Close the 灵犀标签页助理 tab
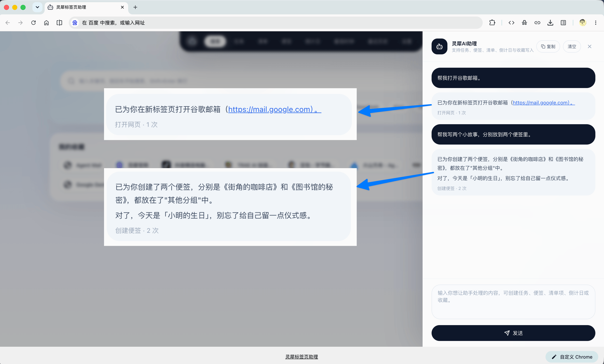This screenshot has width=604, height=364. 122,7
